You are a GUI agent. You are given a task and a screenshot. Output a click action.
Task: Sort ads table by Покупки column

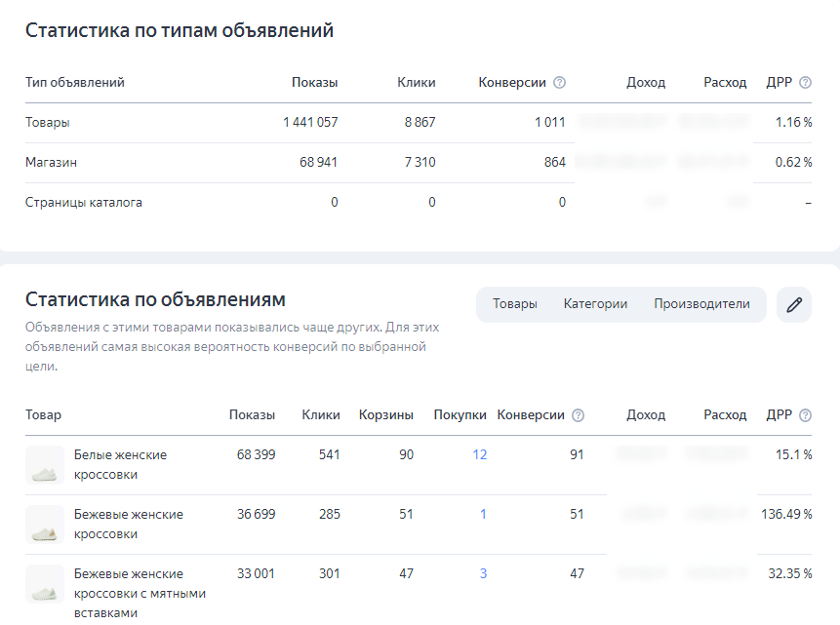click(x=460, y=415)
